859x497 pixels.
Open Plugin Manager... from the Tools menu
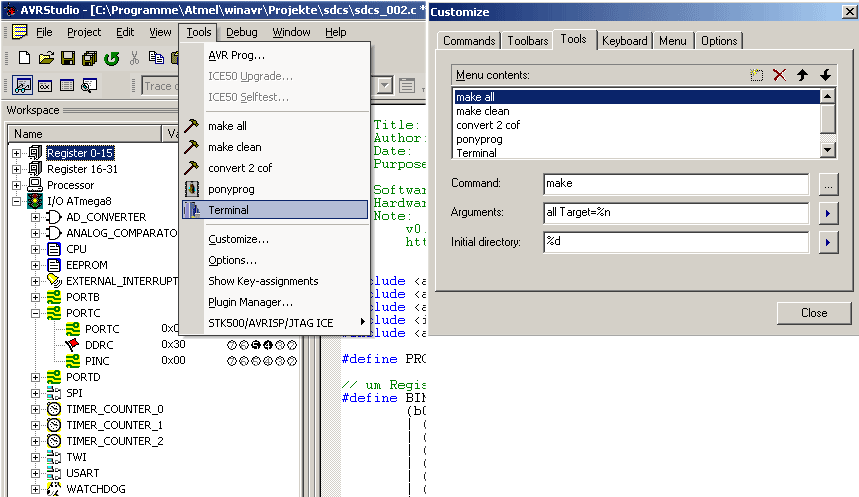point(250,302)
